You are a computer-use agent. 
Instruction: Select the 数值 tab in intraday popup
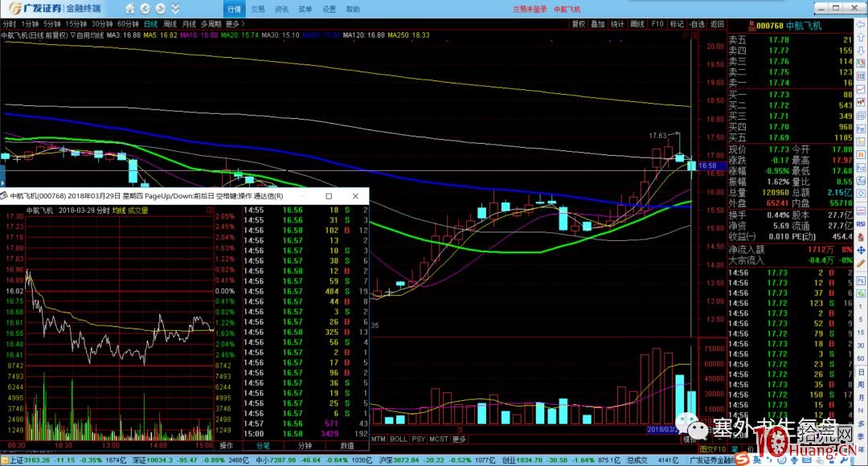click(347, 446)
